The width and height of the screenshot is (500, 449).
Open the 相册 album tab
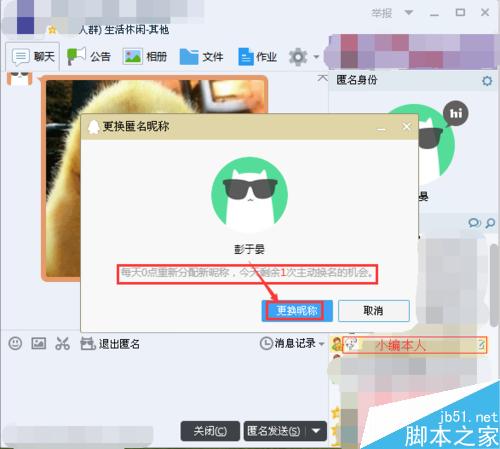coord(144,57)
